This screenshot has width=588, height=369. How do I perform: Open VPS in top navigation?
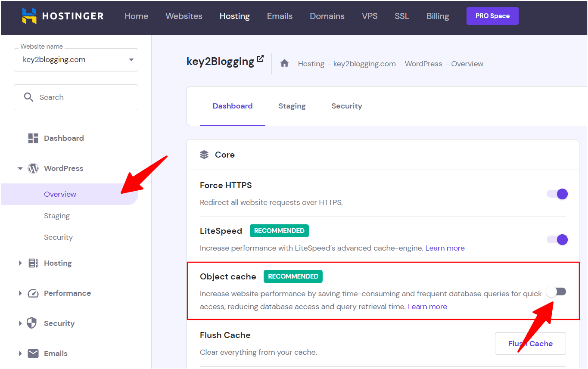coord(370,16)
